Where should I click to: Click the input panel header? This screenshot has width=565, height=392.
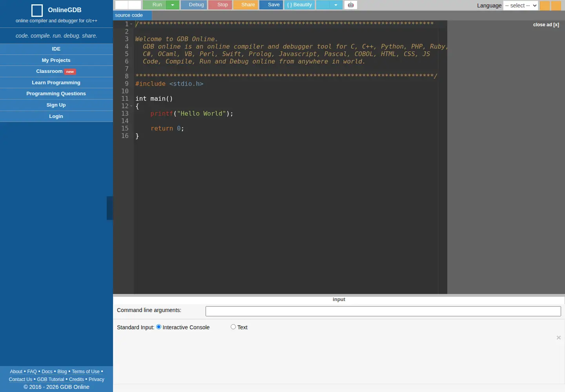(x=339, y=299)
